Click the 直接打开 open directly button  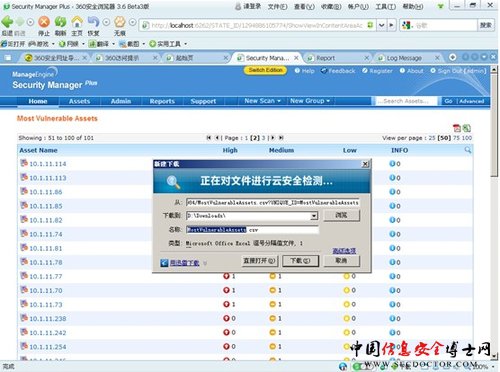pyautogui.click(x=259, y=261)
